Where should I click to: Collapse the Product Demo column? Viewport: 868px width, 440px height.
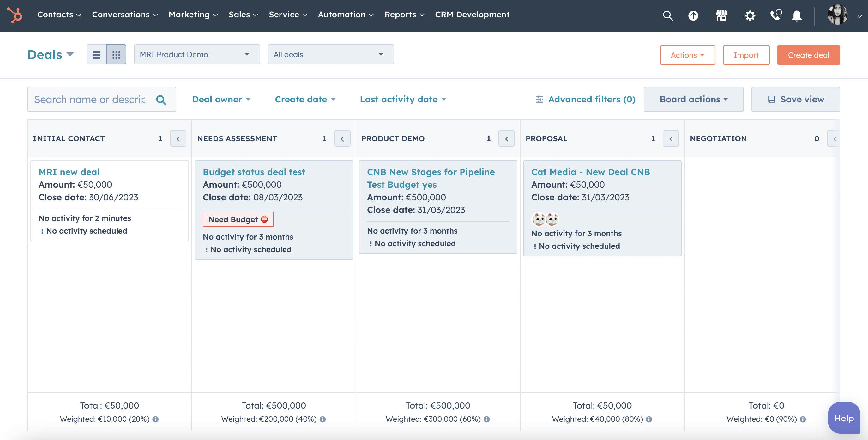[506, 138]
